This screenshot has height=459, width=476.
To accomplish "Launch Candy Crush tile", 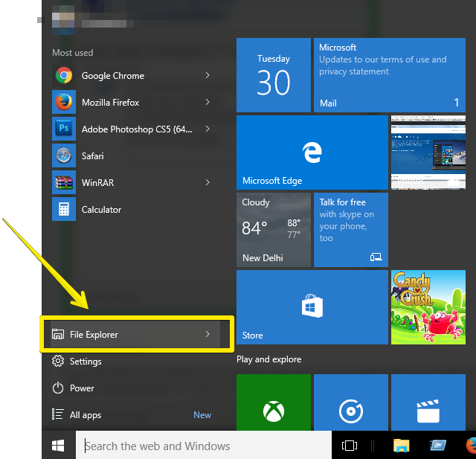I will (x=428, y=307).
